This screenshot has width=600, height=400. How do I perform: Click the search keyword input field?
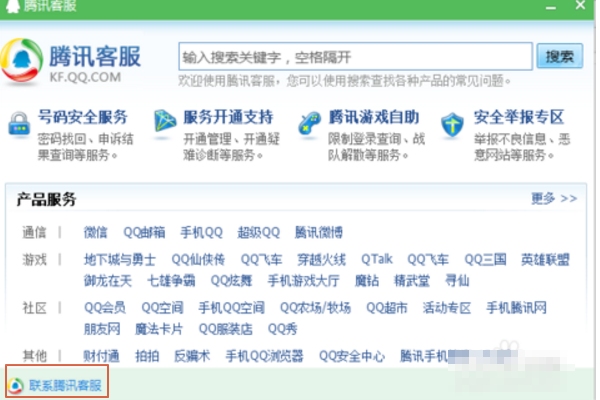[355, 57]
